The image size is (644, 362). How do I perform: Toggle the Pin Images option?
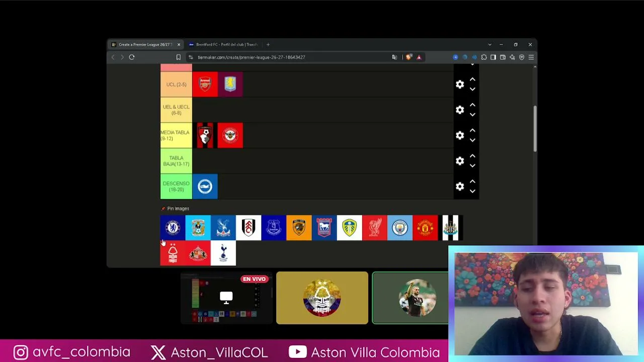(x=175, y=209)
